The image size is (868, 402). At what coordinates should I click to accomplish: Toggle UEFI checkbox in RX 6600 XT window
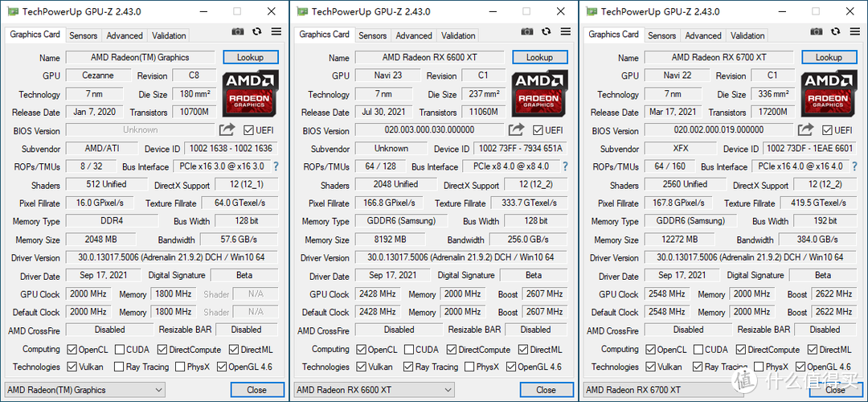(x=538, y=130)
